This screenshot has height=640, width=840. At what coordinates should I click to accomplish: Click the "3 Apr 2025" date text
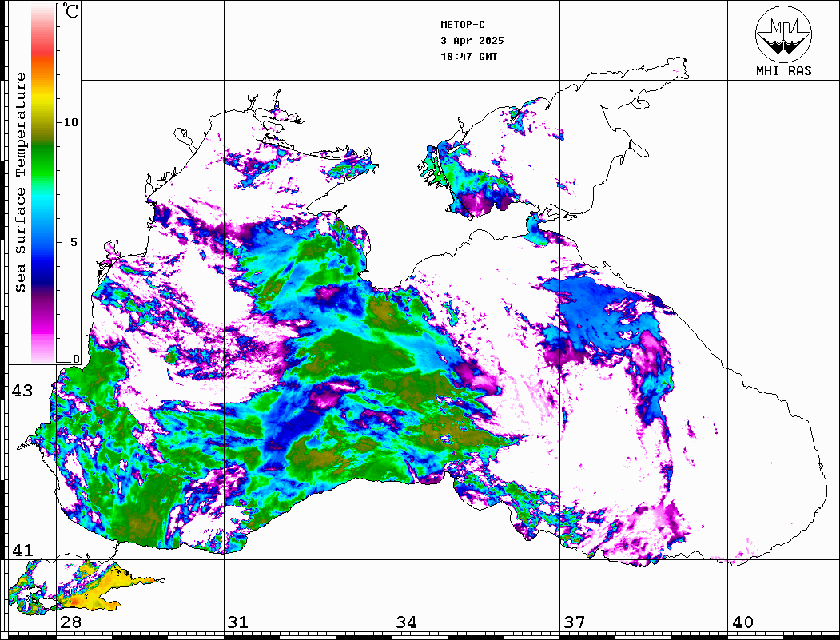[x=472, y=41]
